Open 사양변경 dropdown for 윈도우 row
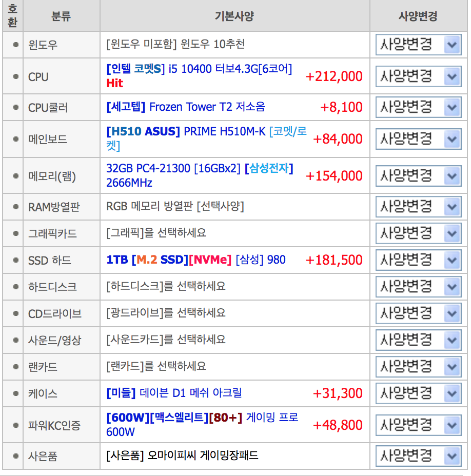Screen dimensions: 471x476 pos(419,45)
